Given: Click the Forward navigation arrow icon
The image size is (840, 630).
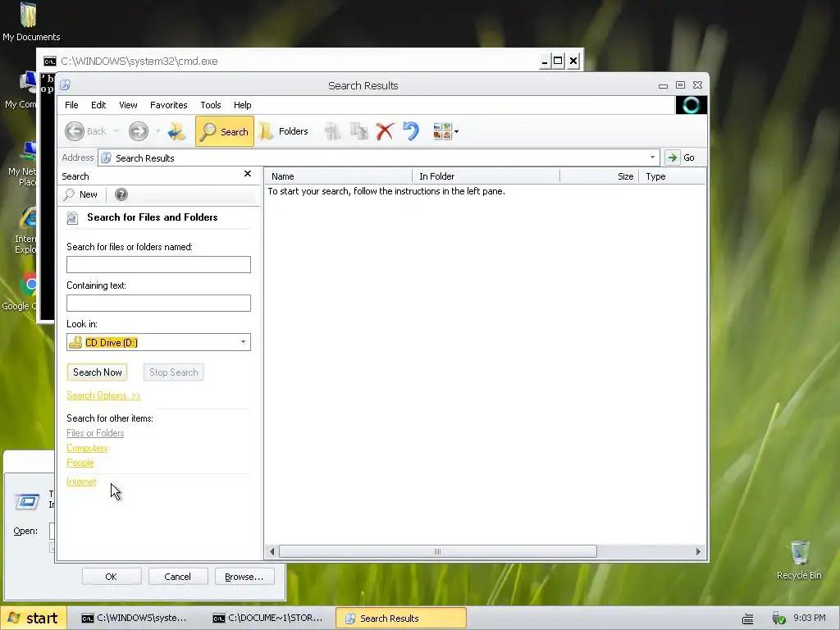Looking at the screenshot, I should click(138, 131).
